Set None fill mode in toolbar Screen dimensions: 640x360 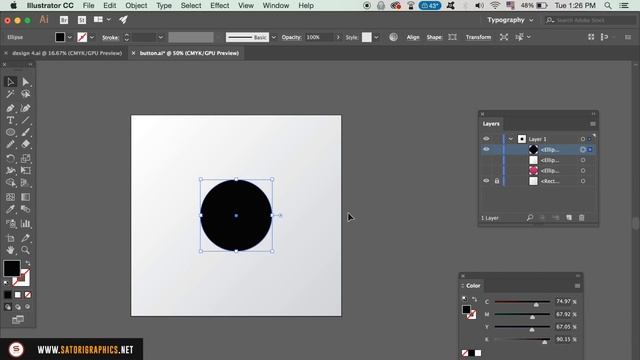pos(28,295)
